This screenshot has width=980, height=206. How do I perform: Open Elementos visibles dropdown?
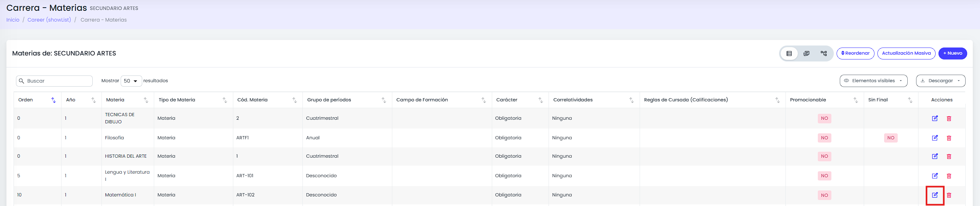[873, 81]
